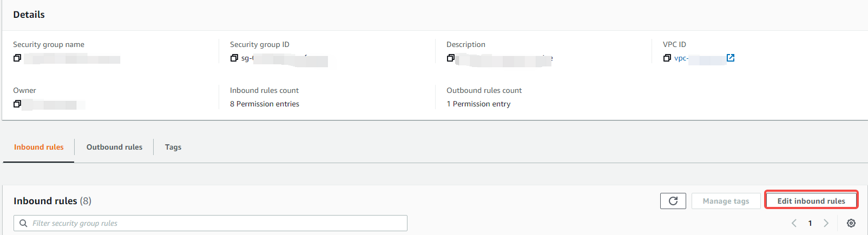Focus the Filter security group rules field
This screenshot has width=868, height=235.
pyautogui.click(x=216, y=223)
